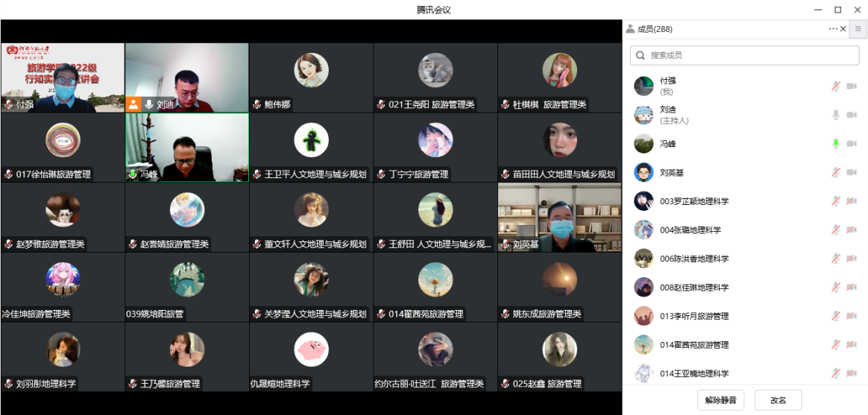Click the 改名 rename button

point(778,400)
